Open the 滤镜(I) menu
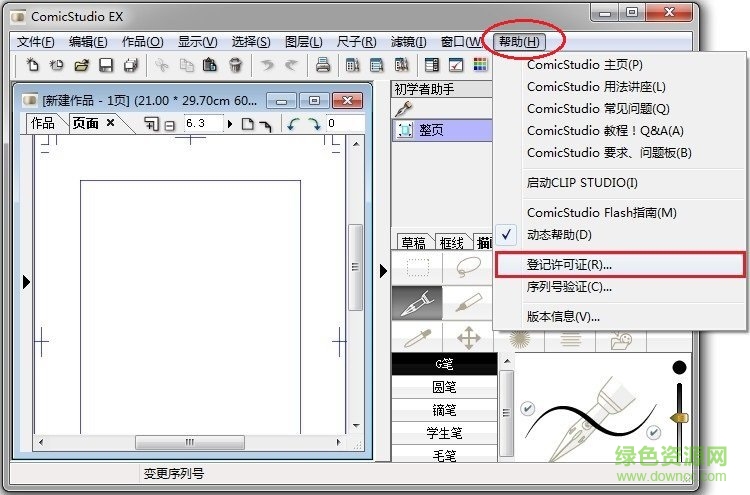 tap(408, 42)
